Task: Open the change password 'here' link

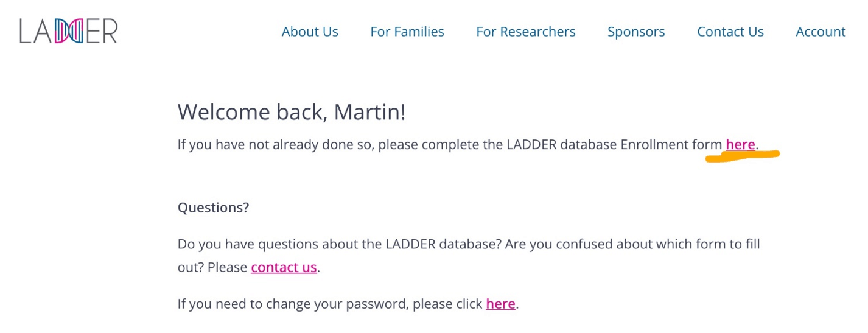Action: [500, 303]
